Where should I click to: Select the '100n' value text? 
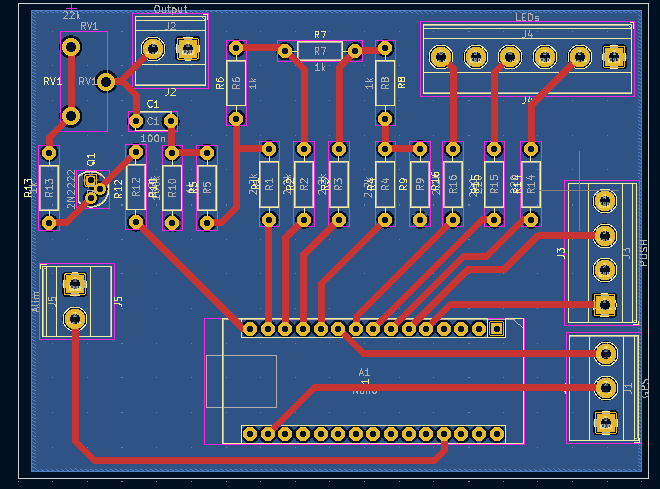tap(153, 138)
